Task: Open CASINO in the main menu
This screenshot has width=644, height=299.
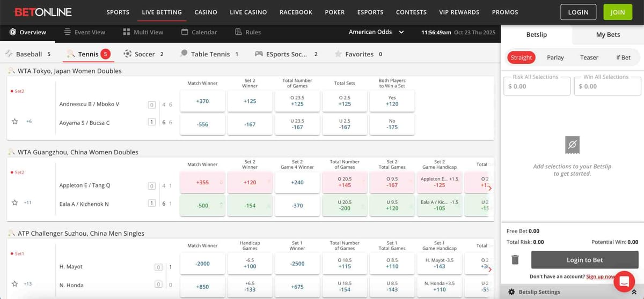Action: [x=206, y=12]
